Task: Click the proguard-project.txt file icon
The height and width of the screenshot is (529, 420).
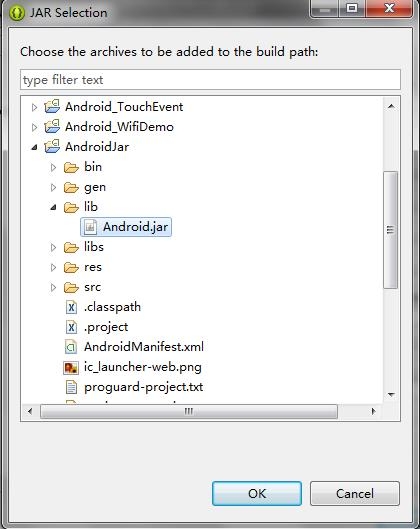Action: [x=71, y=387]
